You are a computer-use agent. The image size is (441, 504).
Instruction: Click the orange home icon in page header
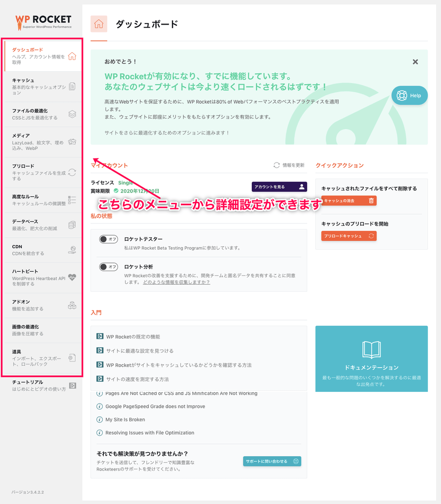pos(99,24)
